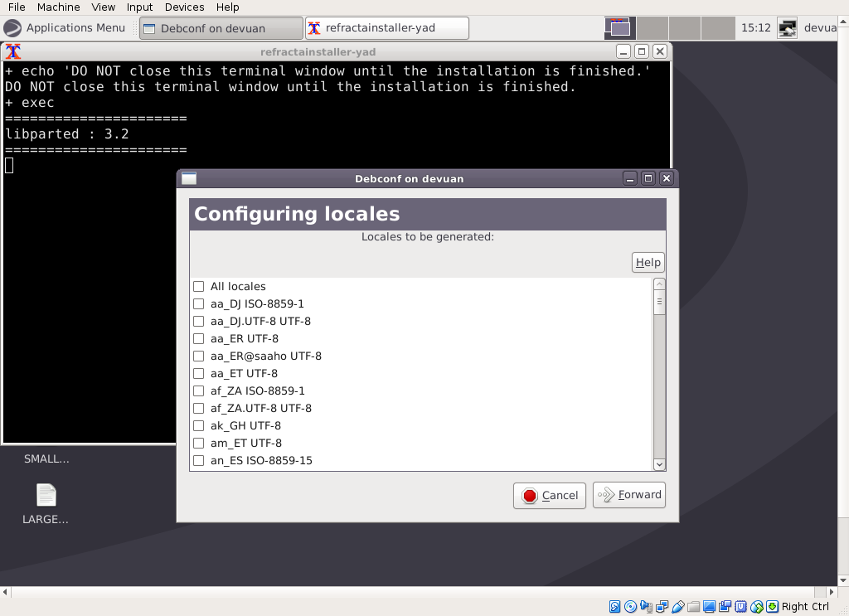Click the Cancel button
Viewport: 849px width, 616px height.
coord(550,496)
